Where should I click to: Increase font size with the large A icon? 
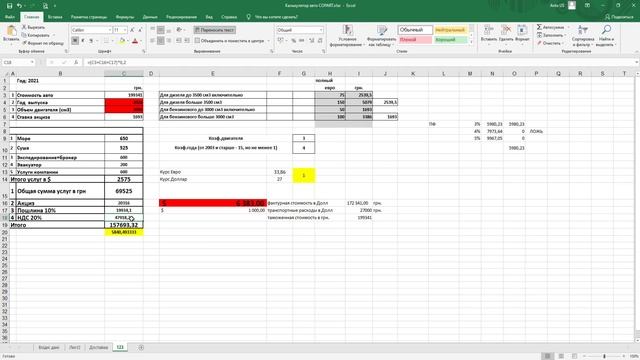point(132,30)
